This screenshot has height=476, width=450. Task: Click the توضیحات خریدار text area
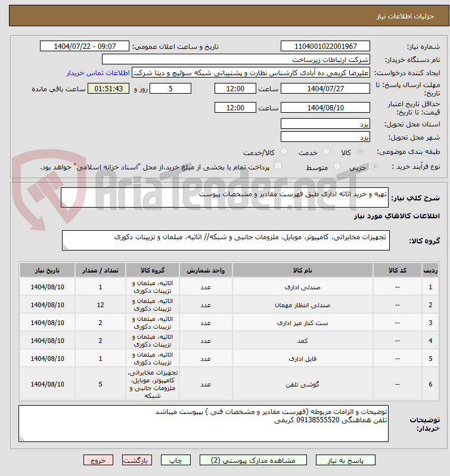[203, 424]
